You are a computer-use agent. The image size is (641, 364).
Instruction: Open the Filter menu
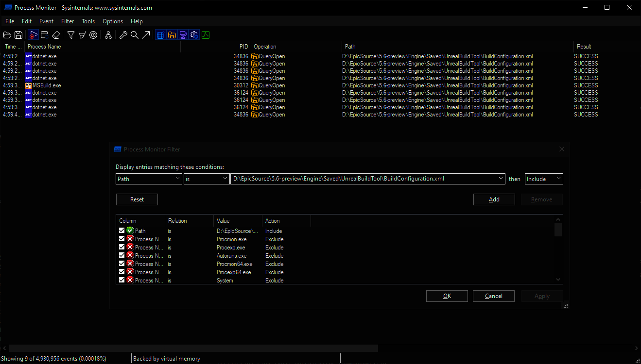coord(68,21)
